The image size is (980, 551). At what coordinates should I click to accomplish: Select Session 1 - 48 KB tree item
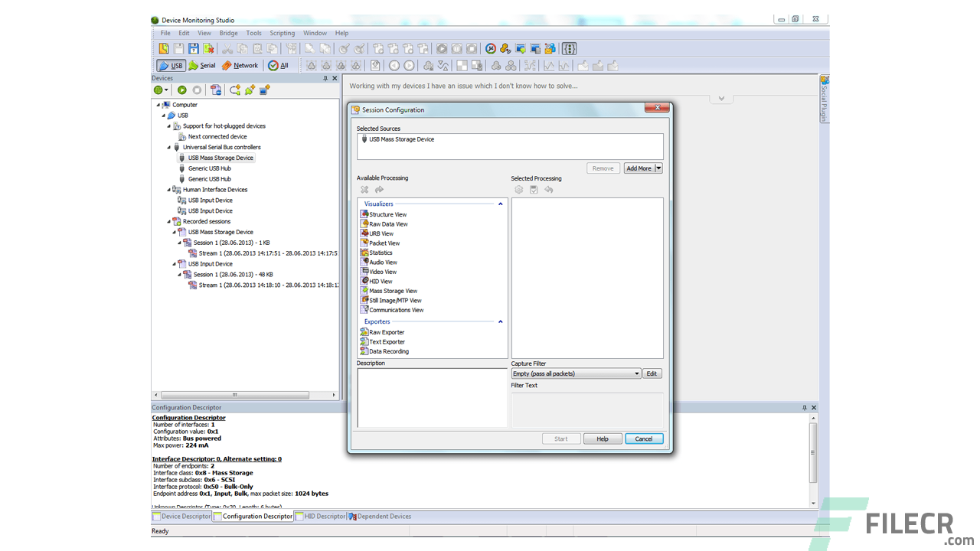pos(233,274)
